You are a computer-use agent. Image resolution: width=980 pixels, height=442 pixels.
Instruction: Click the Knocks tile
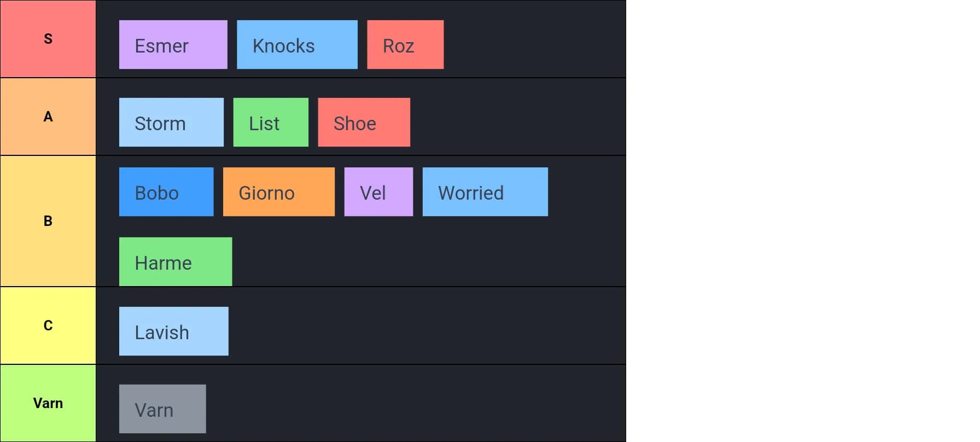click(297, 45)
